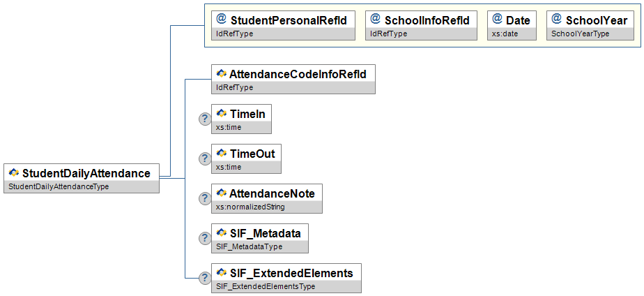Viewport: 644px width, 296px height.
Task: Click the SchoolYearType type label
Action: (x=581, y=34)
